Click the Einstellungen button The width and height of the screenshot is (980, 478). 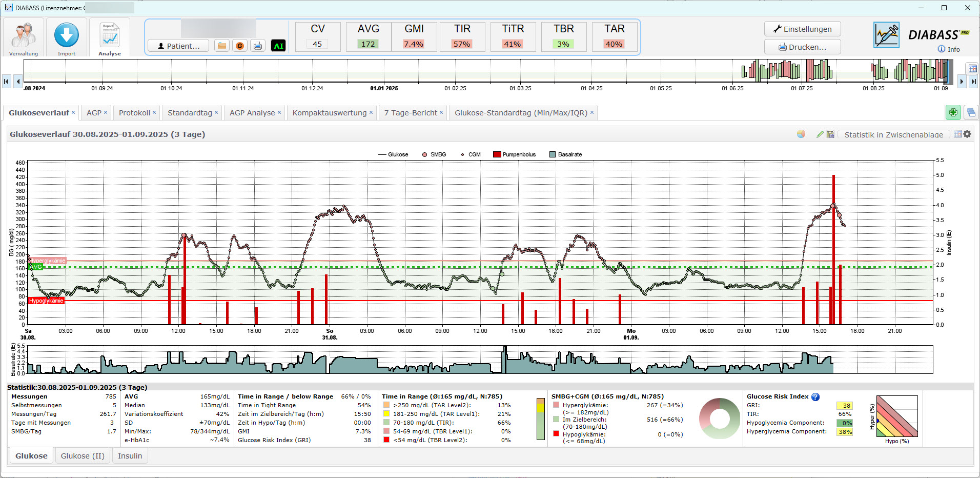(802, 29)
